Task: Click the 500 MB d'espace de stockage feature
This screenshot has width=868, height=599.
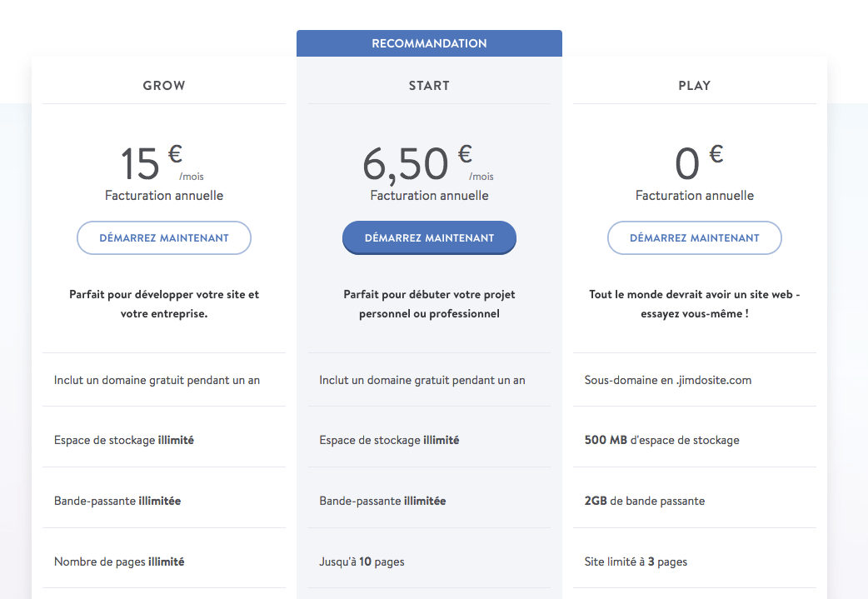Action: (x=662, y=440)
